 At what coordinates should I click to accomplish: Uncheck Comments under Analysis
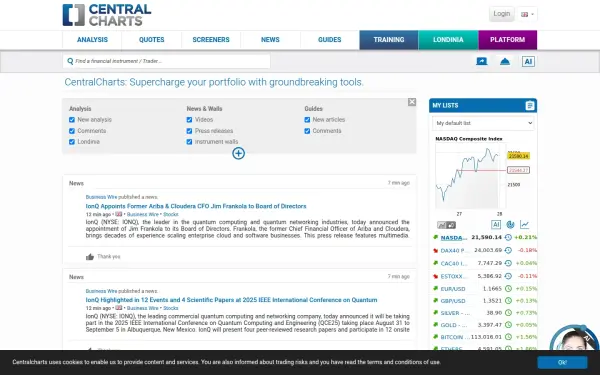click(72, 131)
